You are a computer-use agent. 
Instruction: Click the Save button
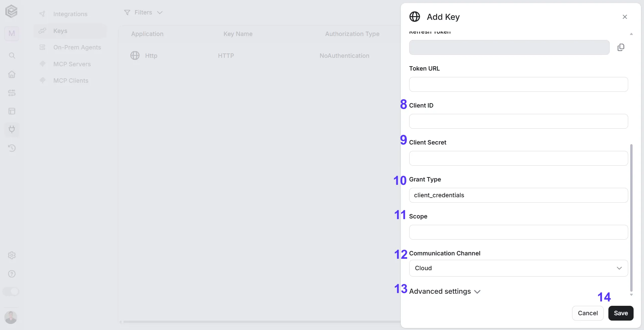tap(621, 313)
